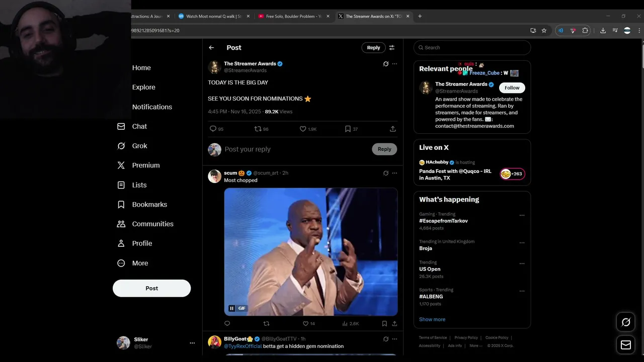The image size is (644, 362).
Task: Open options for US Open trend
Action: (522, 263)
